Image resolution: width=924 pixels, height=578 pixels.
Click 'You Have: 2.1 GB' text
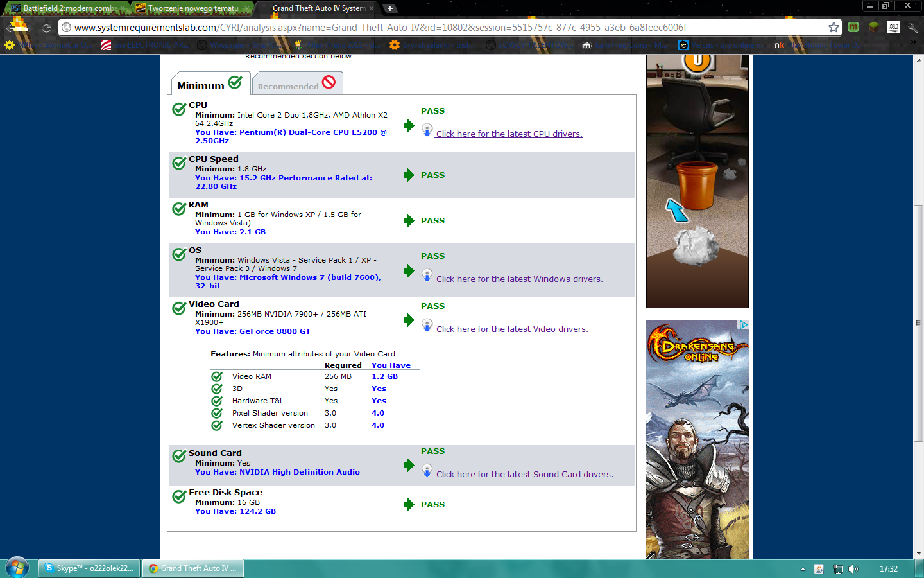[230, 232]
